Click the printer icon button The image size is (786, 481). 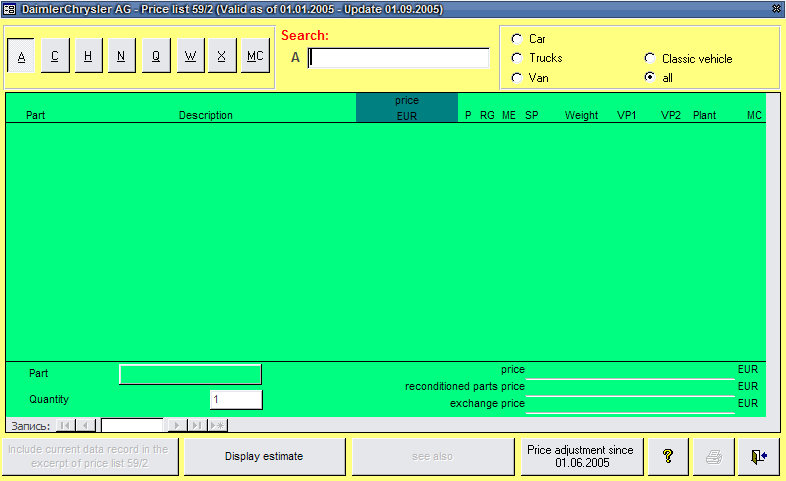[x=714, y=456]
